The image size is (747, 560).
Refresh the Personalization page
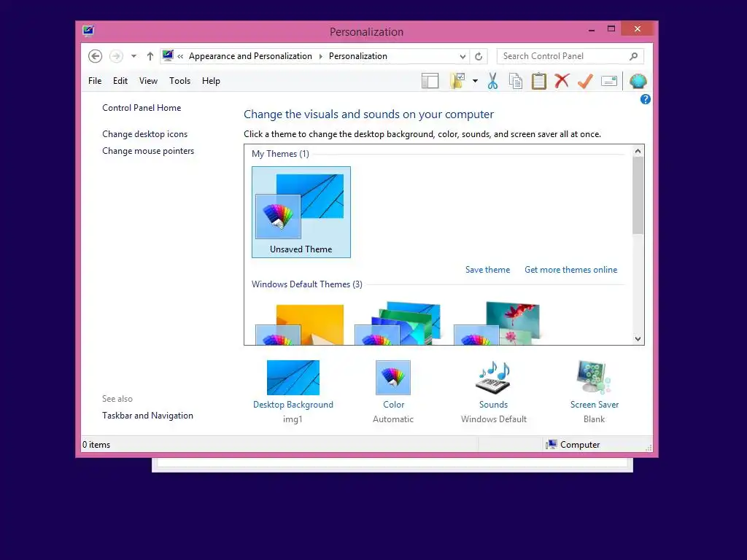click(x=479, y=56)
